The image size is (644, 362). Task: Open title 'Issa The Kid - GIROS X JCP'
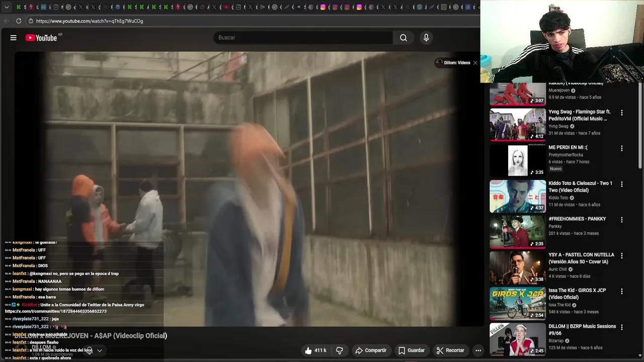pos(577,294)
